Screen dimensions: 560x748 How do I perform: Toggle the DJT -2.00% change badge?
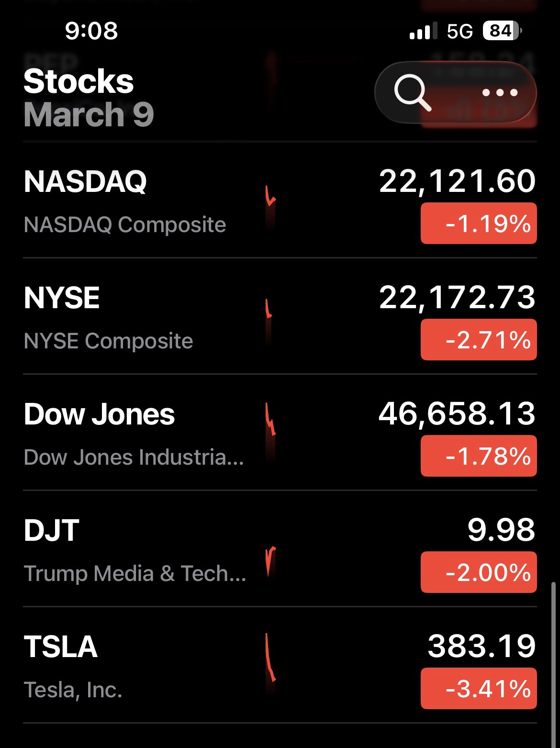click(479, 572)
